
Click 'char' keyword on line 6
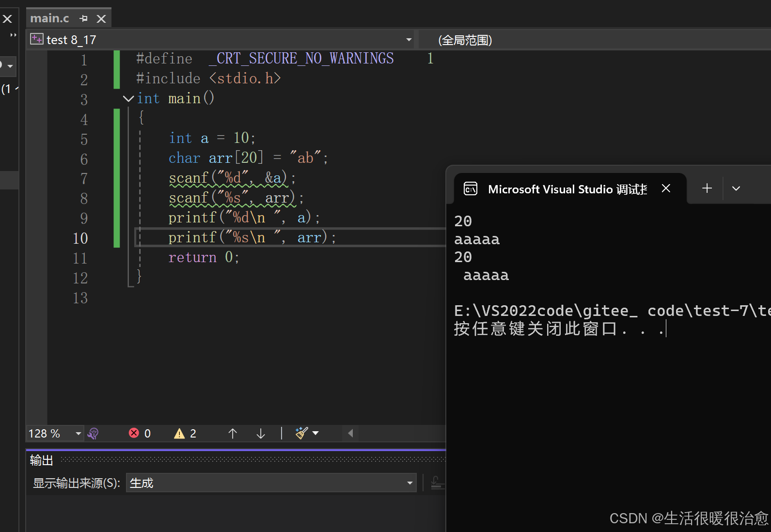click(185, 158)
